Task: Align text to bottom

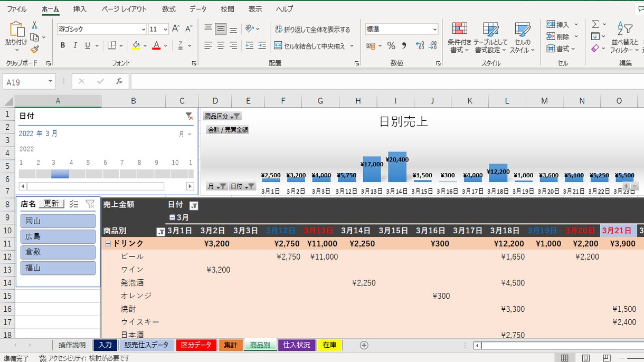Action: [233, 28]
